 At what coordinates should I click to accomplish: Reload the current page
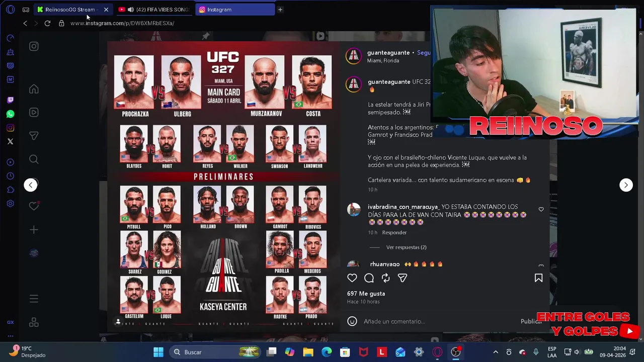point(47,23)
